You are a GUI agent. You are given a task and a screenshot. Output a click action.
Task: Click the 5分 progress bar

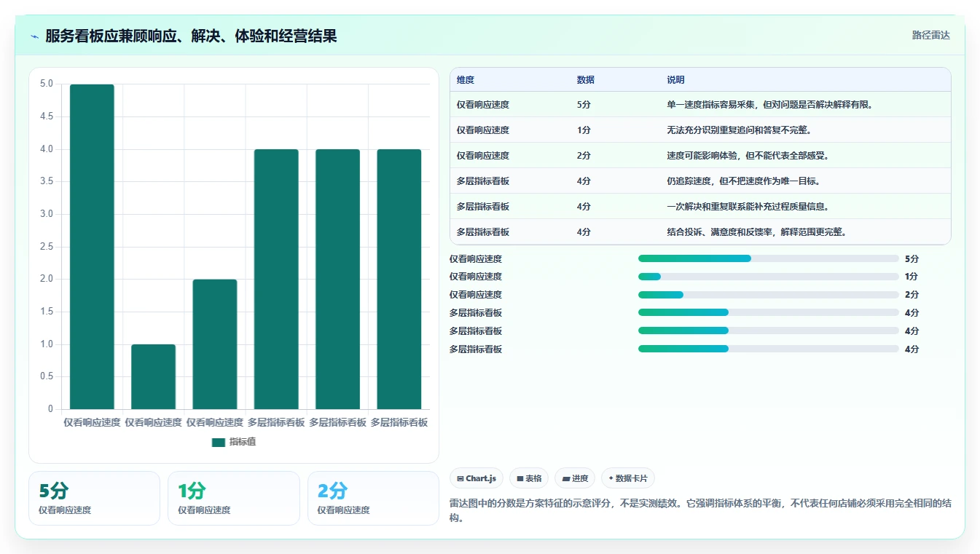[769, 258]
